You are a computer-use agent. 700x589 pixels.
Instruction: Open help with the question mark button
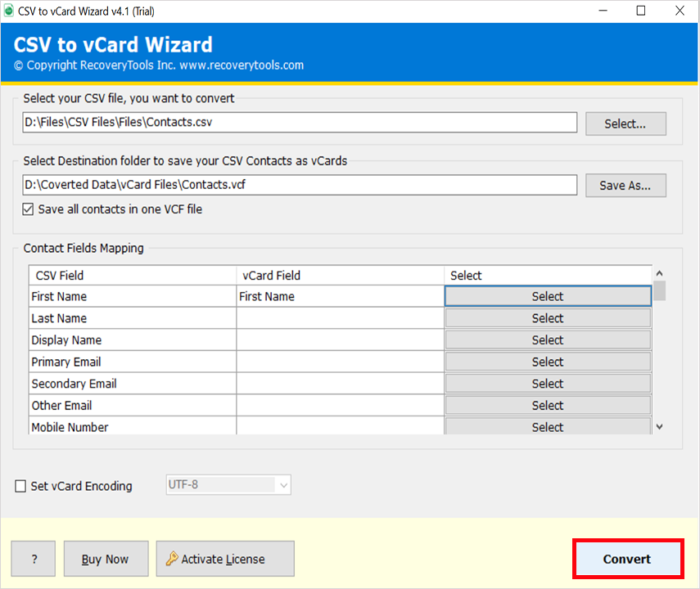(34, 559)
